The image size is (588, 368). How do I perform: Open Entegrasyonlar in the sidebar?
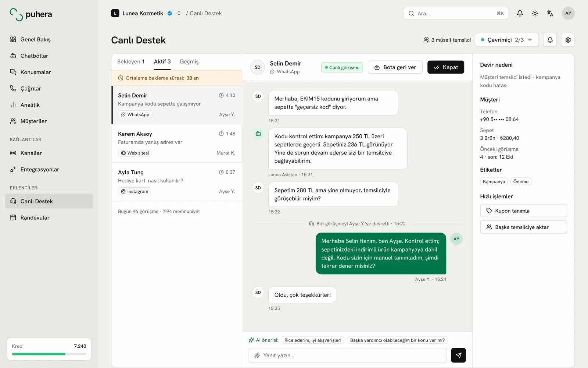[x=49, y=169]
